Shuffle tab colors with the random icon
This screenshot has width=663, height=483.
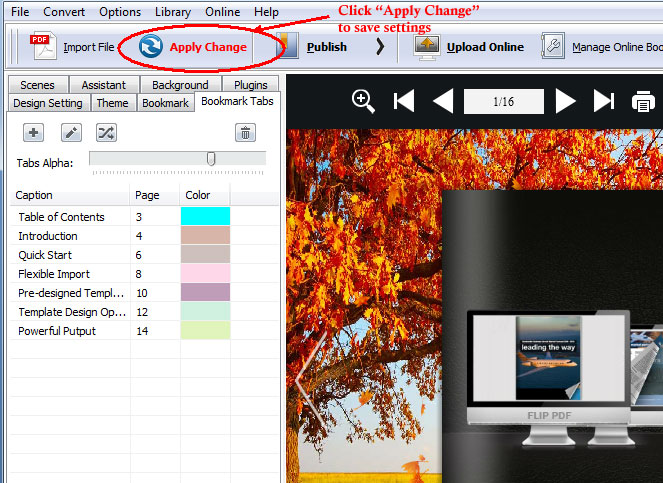[x=106, y=133]
